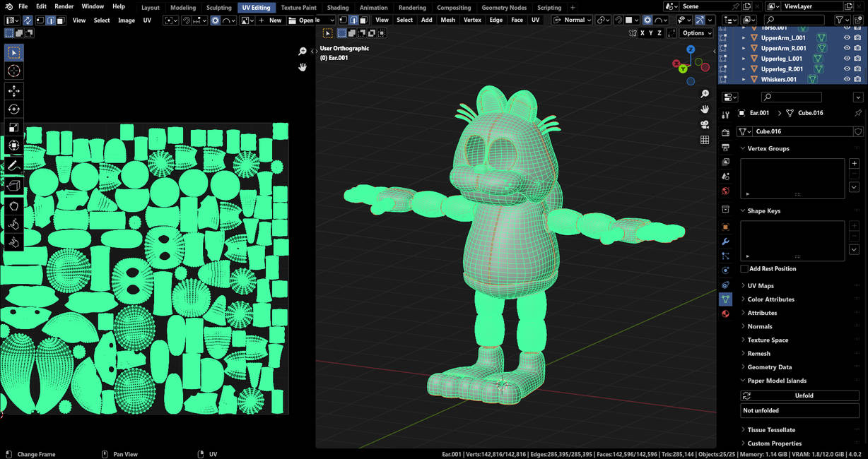Switch orthographic/perspective with the grid icon
This screenshot has height=459, width=868.
[705, 140]
